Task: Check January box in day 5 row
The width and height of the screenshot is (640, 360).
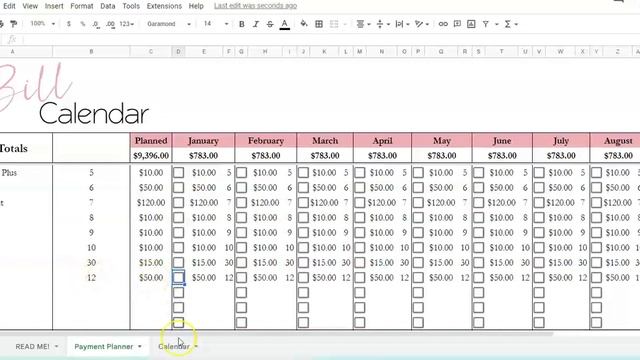Action: pyautogui.click(x=178, y=172)
